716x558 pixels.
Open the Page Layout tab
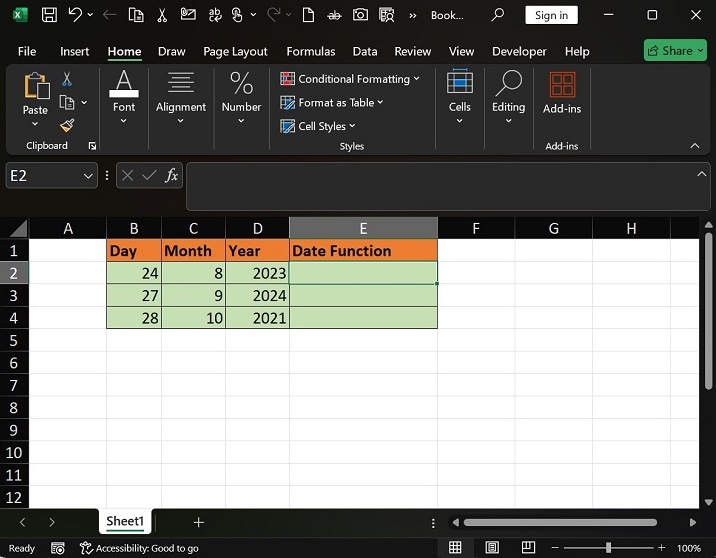(235, 51)
